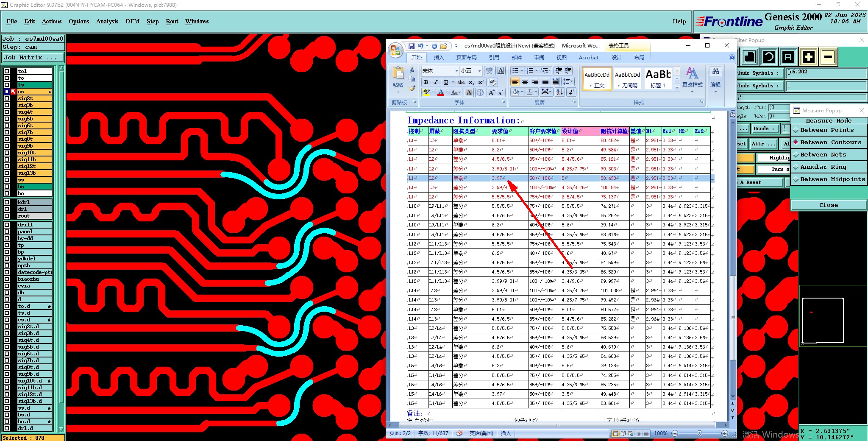
Task: Click the Office button in Word
Action: pos(395,50)
